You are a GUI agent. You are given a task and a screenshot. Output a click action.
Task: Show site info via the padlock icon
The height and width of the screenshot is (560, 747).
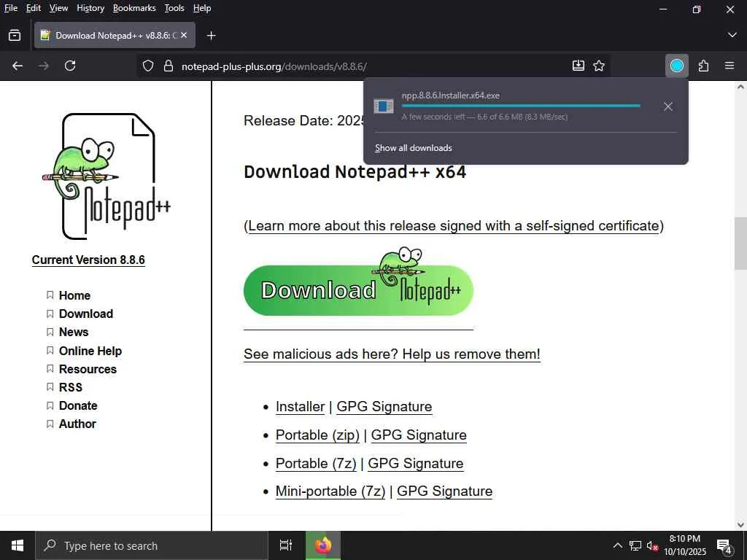click(x=169, y=66)
